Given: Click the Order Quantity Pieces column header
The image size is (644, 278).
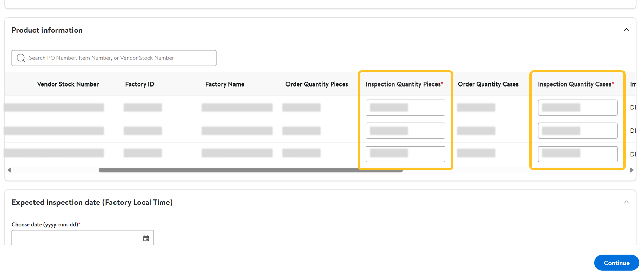Looking at the screenshot, I should coord(317,84).
